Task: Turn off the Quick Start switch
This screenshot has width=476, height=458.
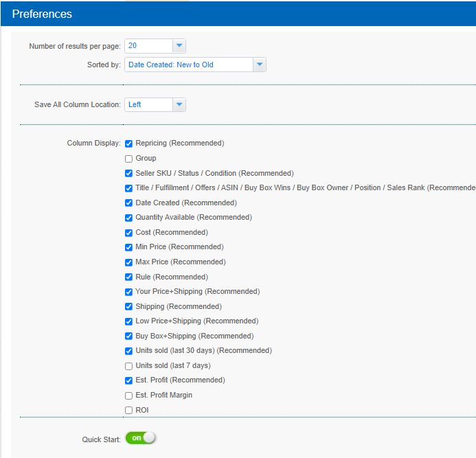Action: (141, 437)
